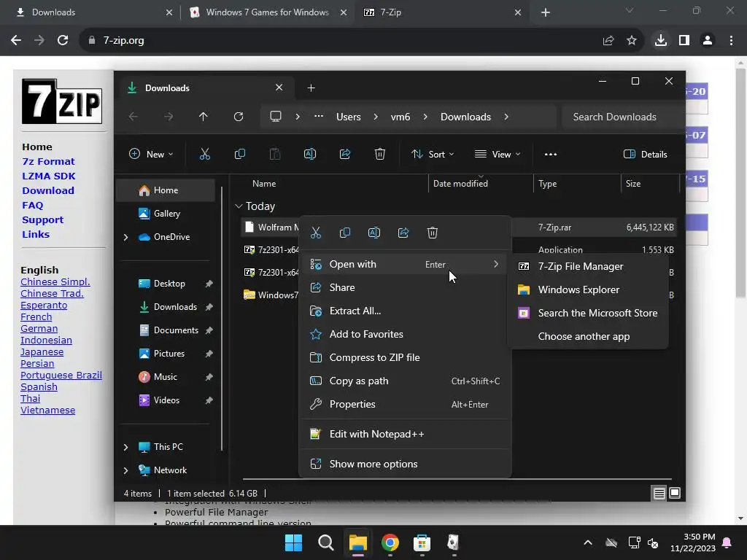Open Properties from context menu
The width and height of the screenshot is (747, 560).
tap(405, 404)
